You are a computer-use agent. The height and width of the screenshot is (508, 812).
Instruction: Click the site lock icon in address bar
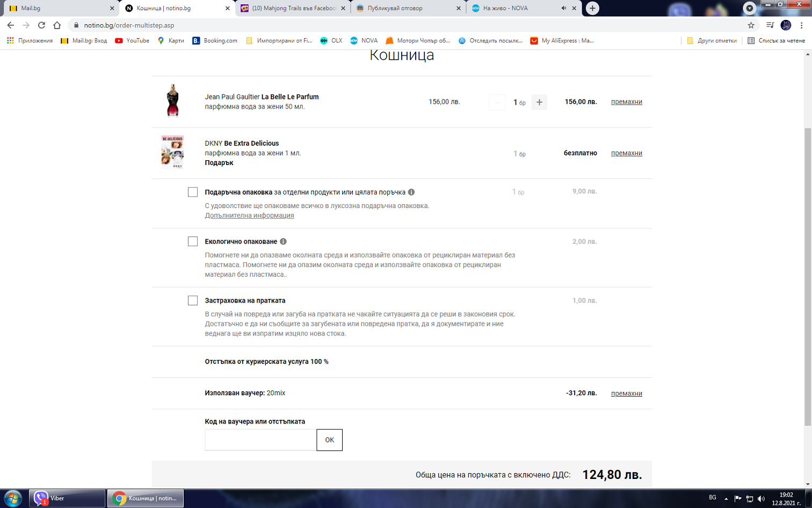click(x=76, y=25)
